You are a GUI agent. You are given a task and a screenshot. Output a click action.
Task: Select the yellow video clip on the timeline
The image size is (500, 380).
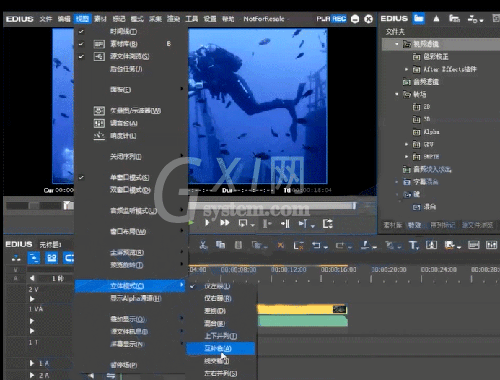pyautogui.click(x=302, y=309)
